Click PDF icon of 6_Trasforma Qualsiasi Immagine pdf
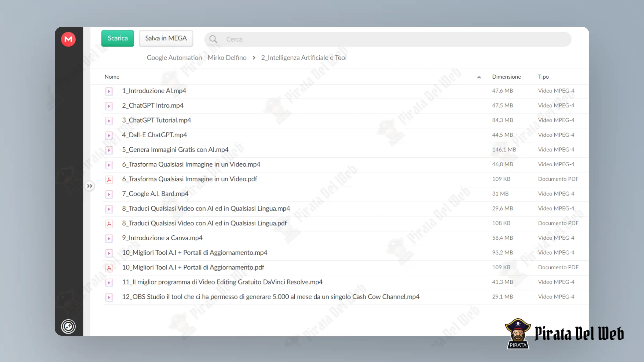This screenshot has height=362, width=644. [x=109, y=179]
